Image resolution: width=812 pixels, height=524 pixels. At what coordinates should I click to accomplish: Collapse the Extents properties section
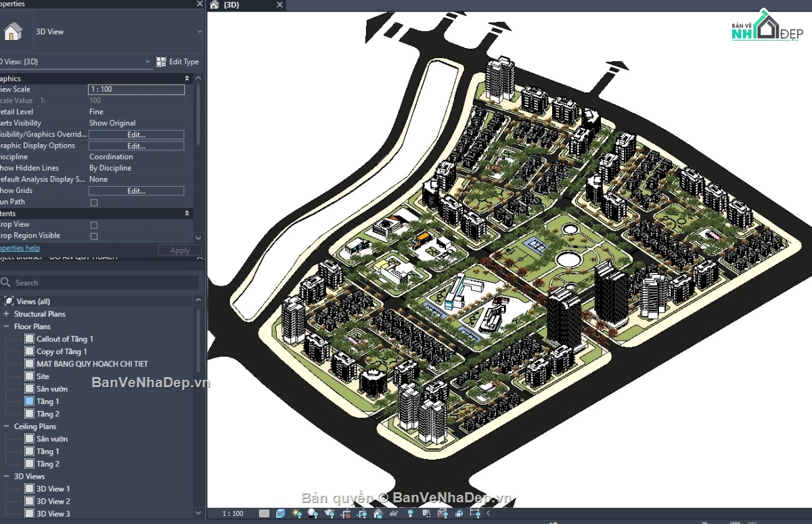(x=187, y=213)
